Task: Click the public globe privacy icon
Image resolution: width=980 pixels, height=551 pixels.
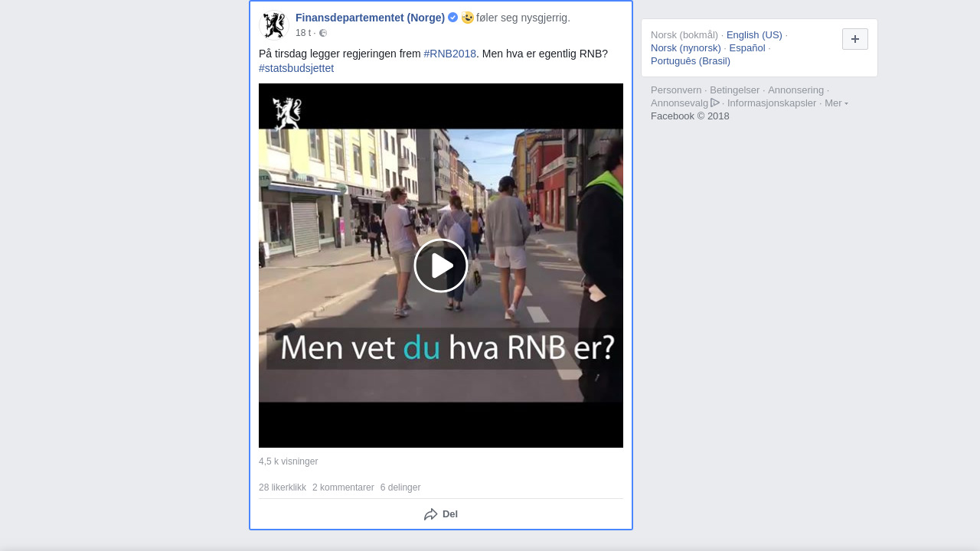Action: click(x=323, y=33)
